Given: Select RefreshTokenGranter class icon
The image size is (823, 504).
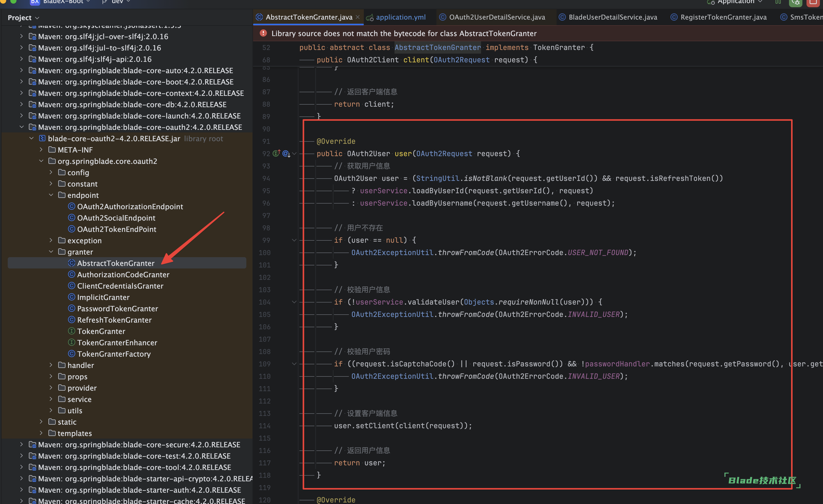Looking at the screenshot, I should pos(71,320).
